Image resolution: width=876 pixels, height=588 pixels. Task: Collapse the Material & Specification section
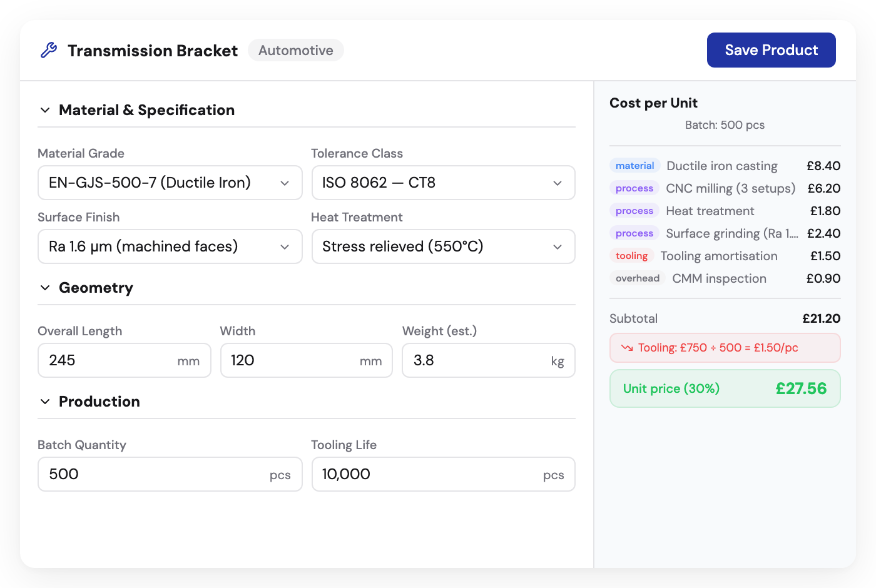[x=44, y=109]
